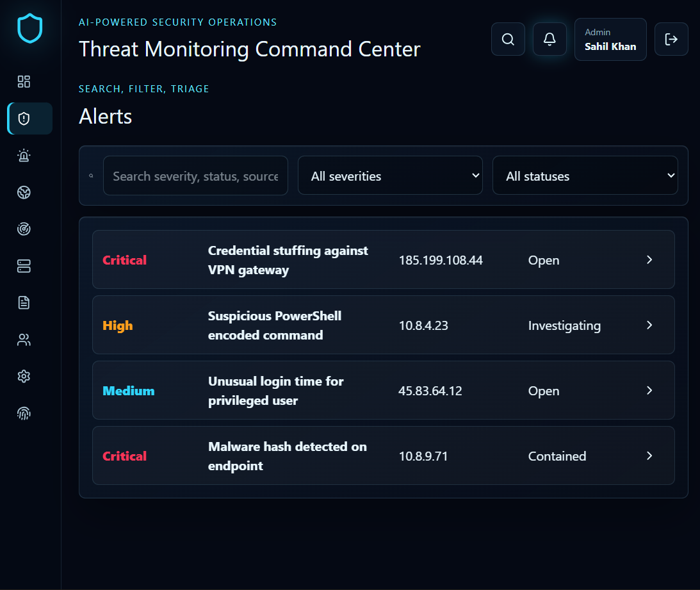The image size is (700, 590).
Task: Expand the All severities dropdown
Action: (x=390, y=176)
